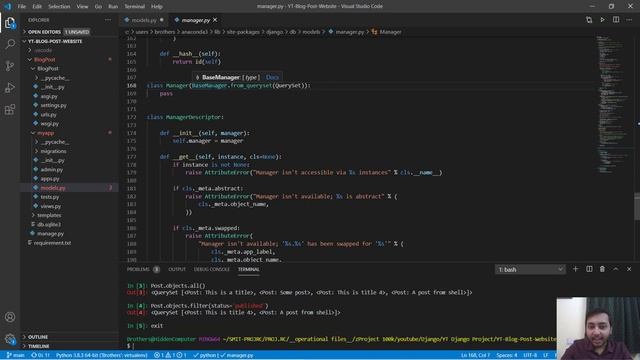
Task: Switch to the Output panel tab
Action: pyautogui.click(x=177, y=269)
